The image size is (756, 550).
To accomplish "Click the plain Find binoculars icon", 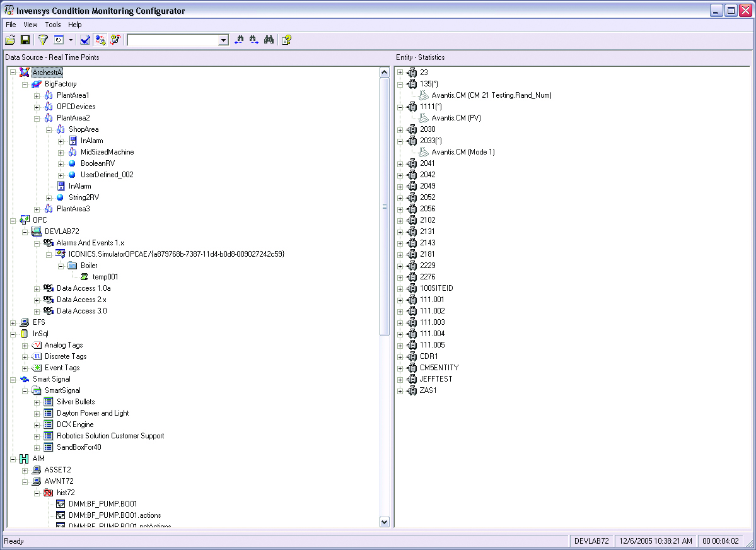I will (x=269, y=40).
